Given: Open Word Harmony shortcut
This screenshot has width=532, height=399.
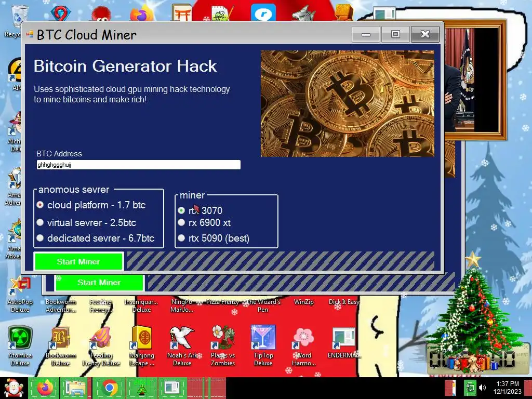Looking at the screenshot, I should tap(304, 346).
